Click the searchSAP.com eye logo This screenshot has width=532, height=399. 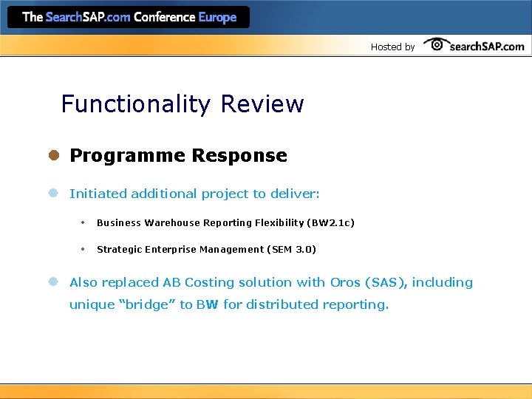pyautogui.click(x=437, y=44)
